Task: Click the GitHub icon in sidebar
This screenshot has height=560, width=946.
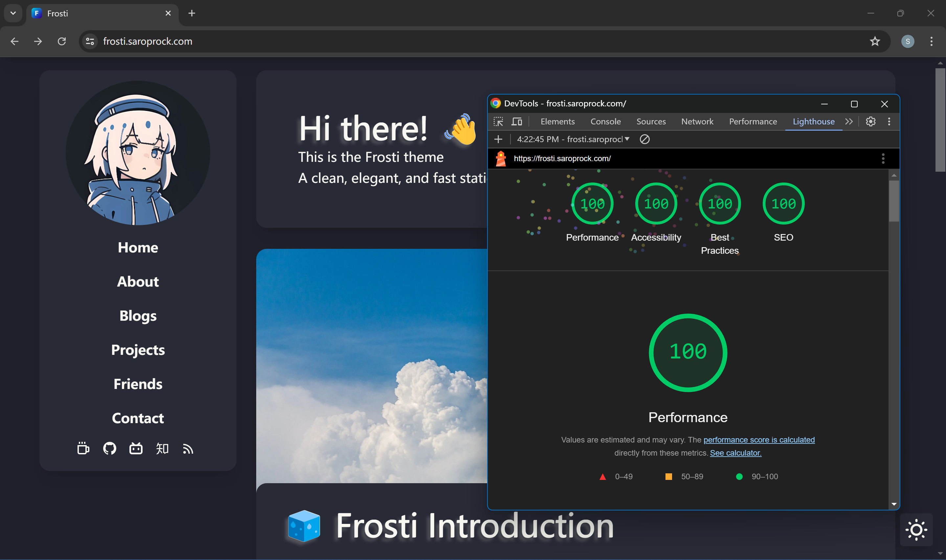Action: (x=109, y=448)
